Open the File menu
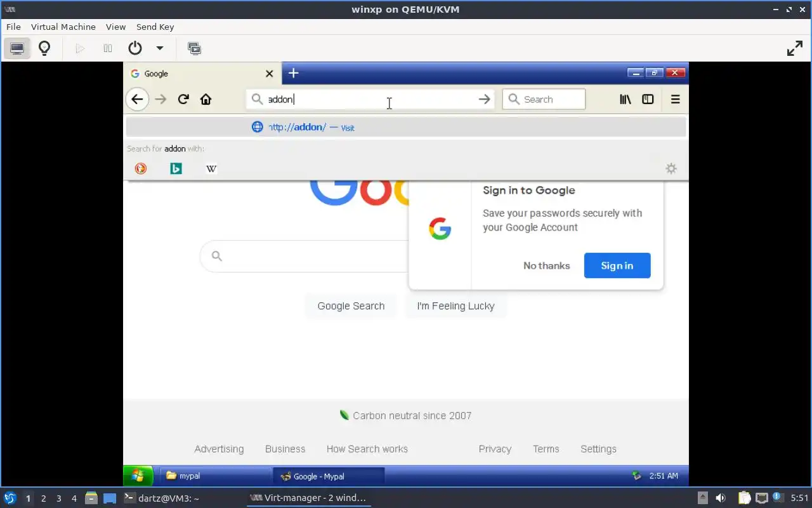Viewport: 812px width, 508px height. [13, 27]
